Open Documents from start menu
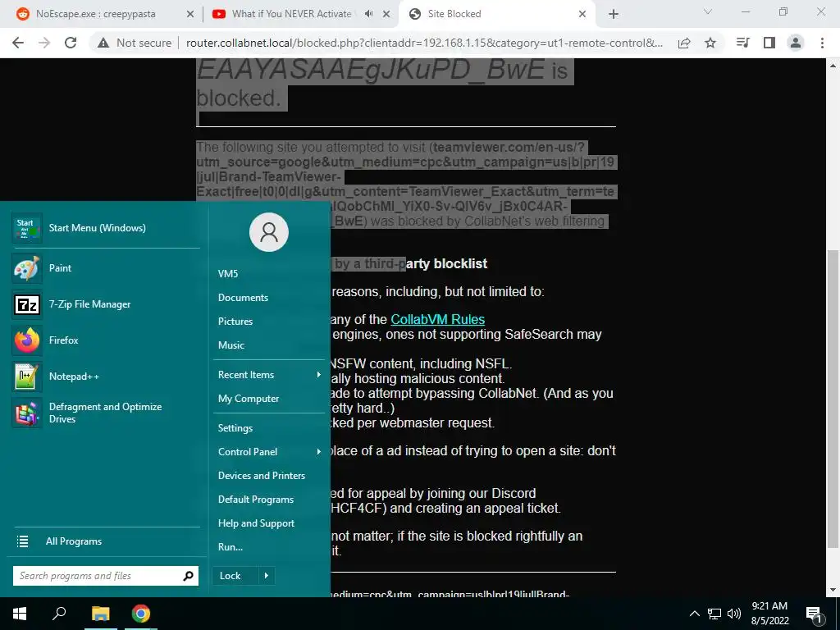840x630 pixels. point(269,297)
